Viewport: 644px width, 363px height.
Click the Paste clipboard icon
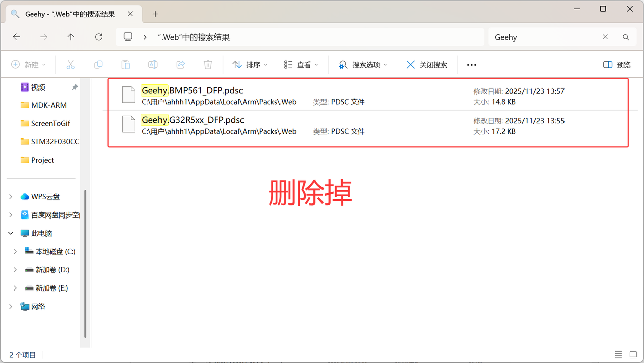tap(126, 65)
